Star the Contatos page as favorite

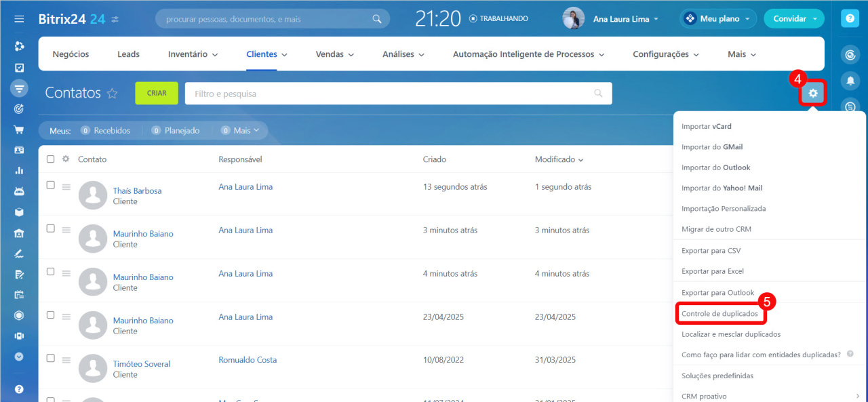pyautogui.click(x=113, y=94)
